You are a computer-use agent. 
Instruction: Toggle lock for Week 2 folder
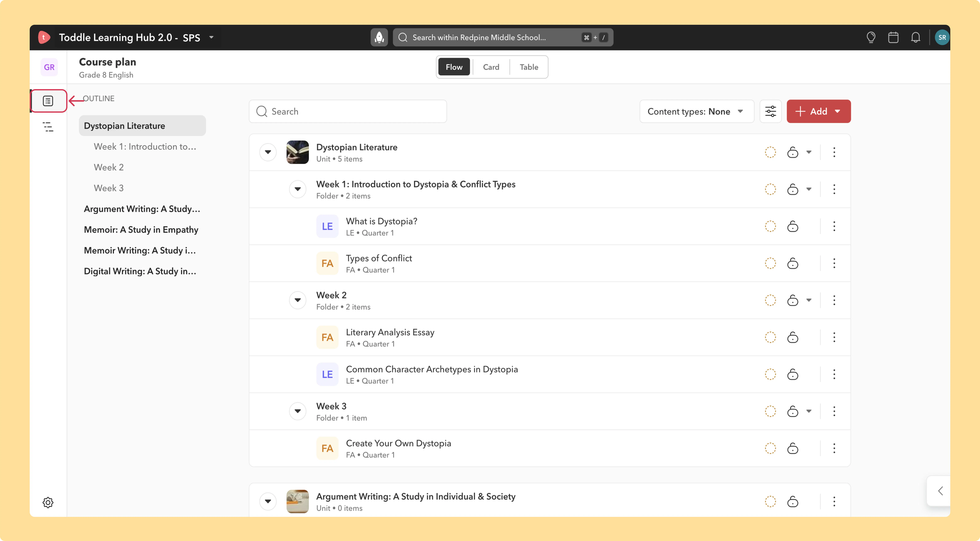793,300
